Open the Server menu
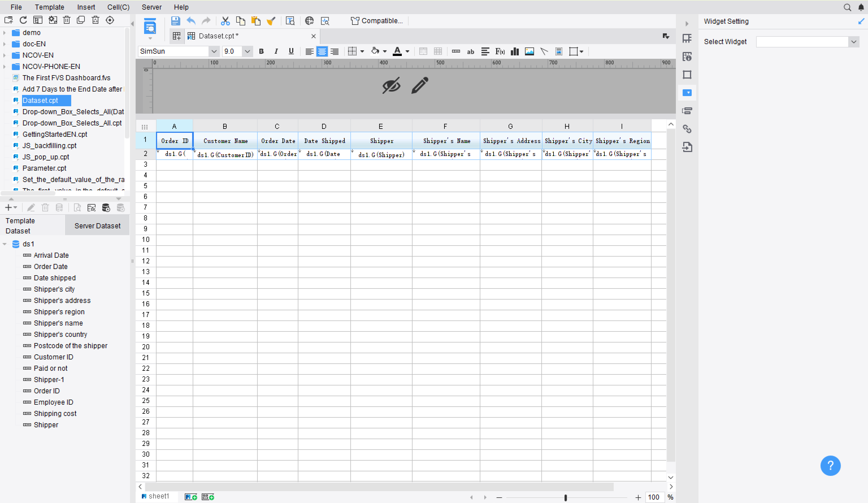The height and width of the screenshot is (503, 868). [x=151, y=7]
